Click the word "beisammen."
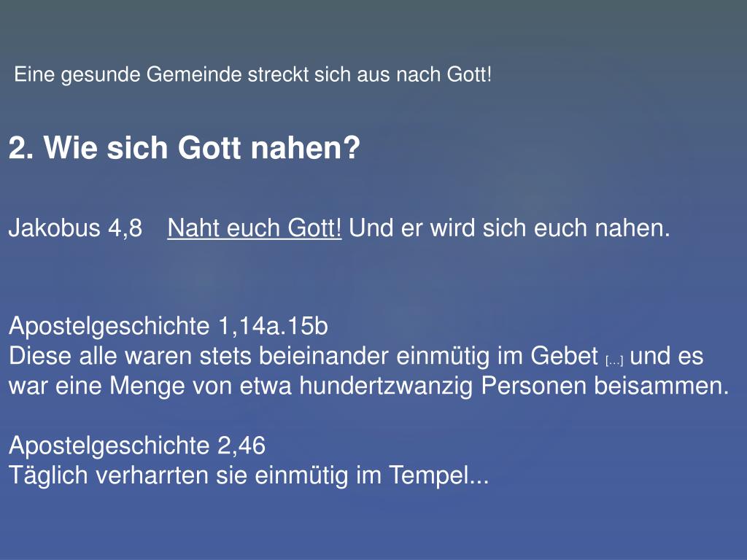The image size is (747, 560). point(661,385)
